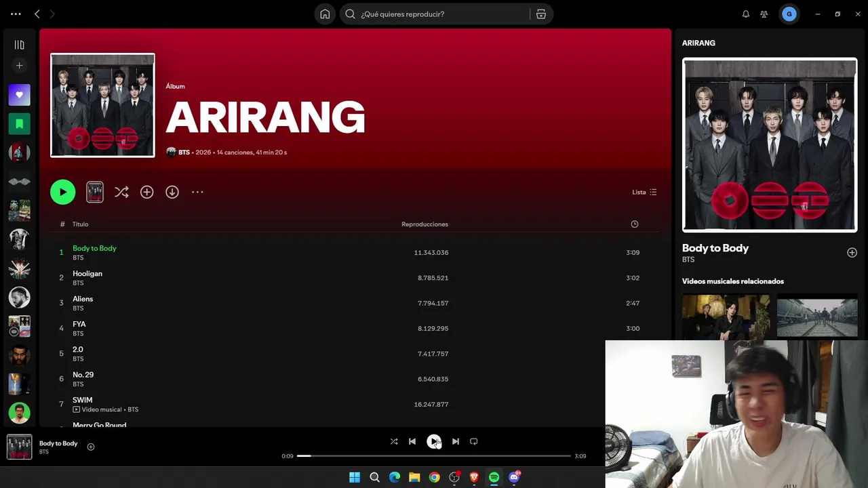Toggle shuffle for the album
Viewport: 868px width, 488px height.
coord(121,192)
